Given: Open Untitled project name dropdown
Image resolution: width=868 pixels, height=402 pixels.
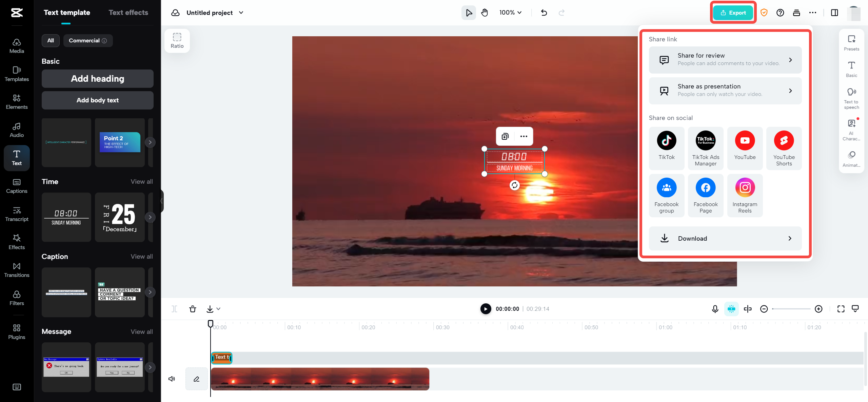Looking at the screenshot, I should click(241, 13).
